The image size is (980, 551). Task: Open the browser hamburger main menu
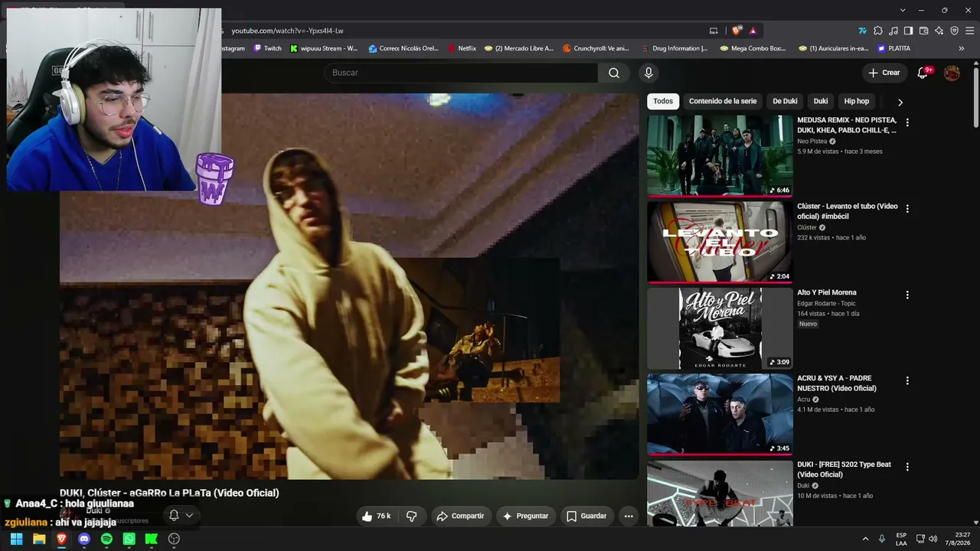(x=970, y=31)
